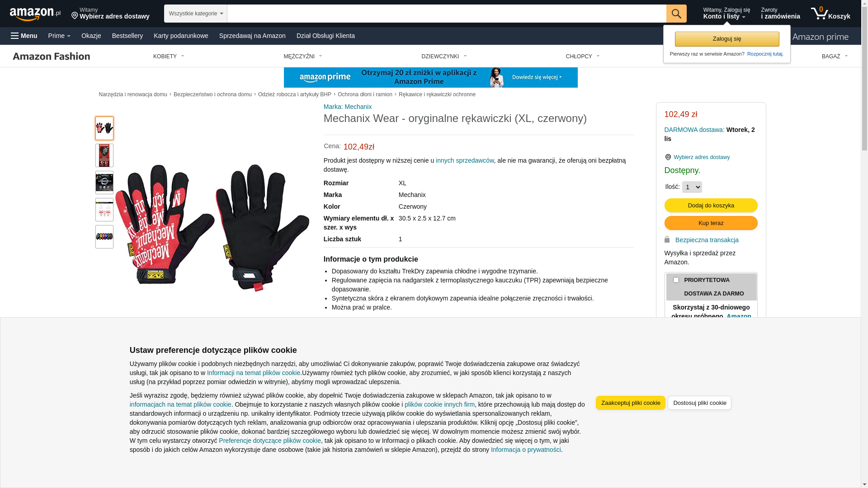Click the search magnifier icon
The height and width of the screenshot is (488, 868).
(x=676, y=14)
